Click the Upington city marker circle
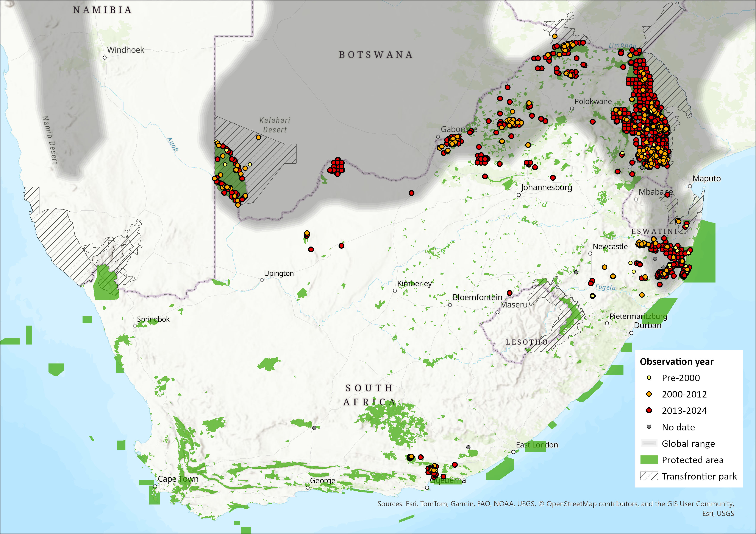756x534 pixels. pyautogui.click(x=262, y=280)
